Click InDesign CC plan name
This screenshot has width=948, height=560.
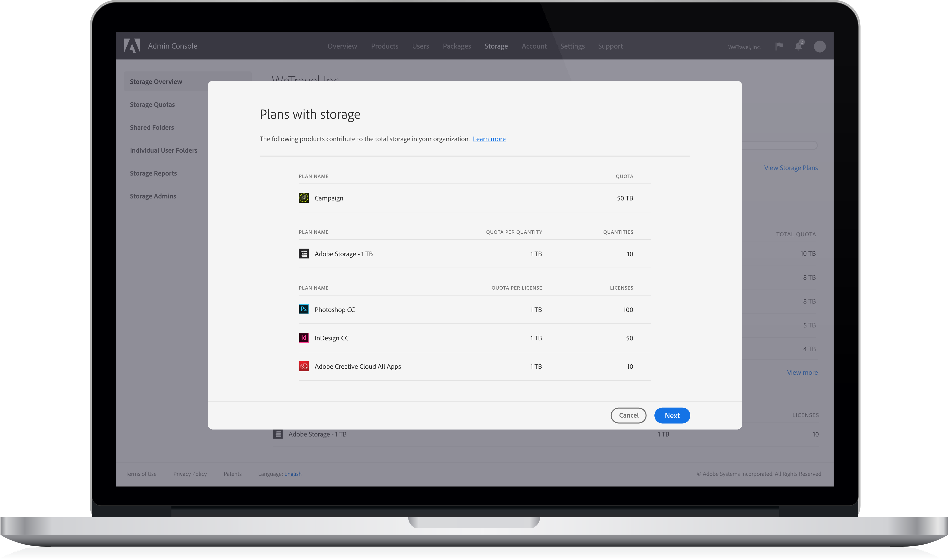click(332, 338)
